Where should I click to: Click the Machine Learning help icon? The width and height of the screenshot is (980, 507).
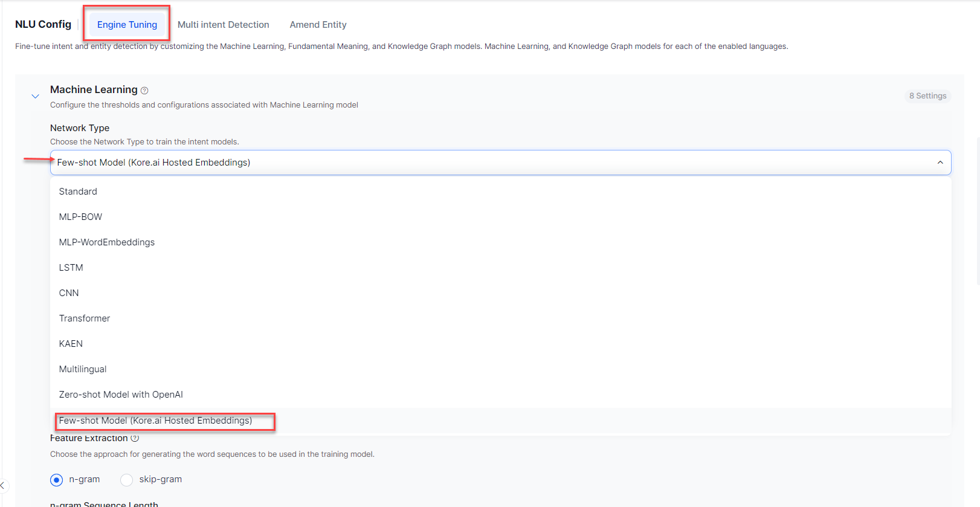pyautogui.click(x=144, y=91)
